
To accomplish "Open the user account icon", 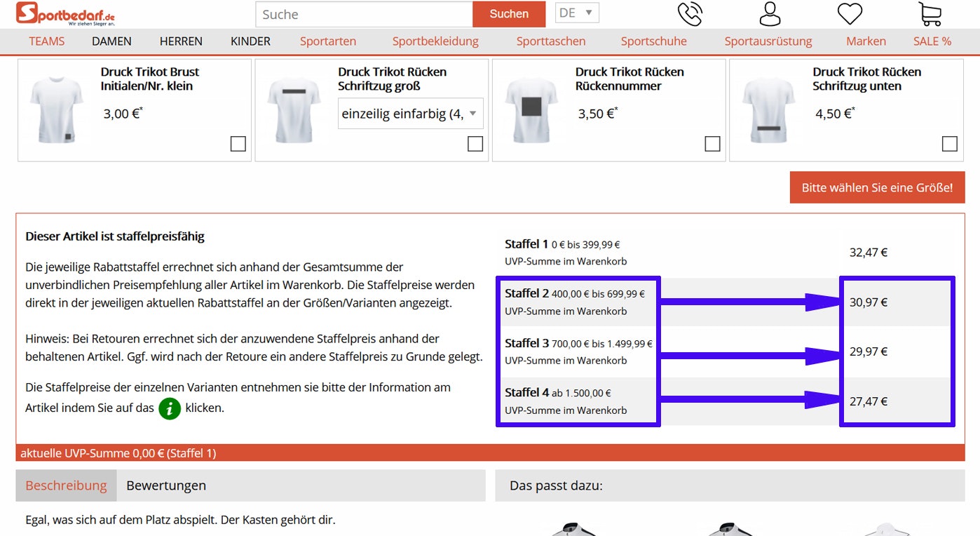I will click(x=769, y=13).
